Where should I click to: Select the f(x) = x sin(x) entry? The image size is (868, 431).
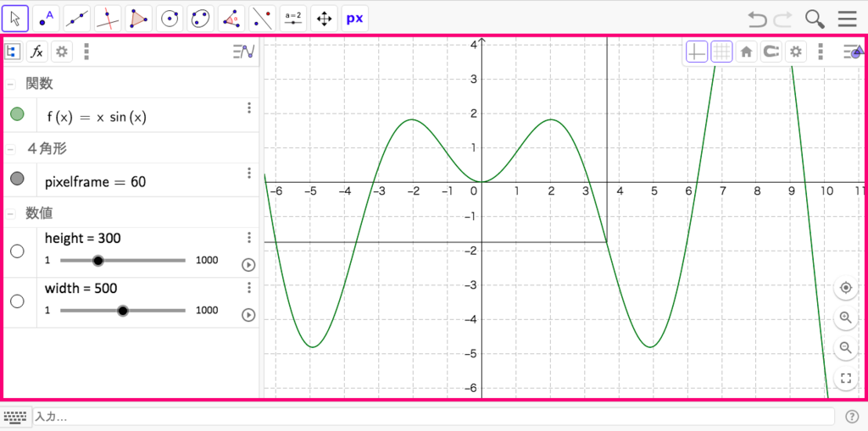pos(97,118)
